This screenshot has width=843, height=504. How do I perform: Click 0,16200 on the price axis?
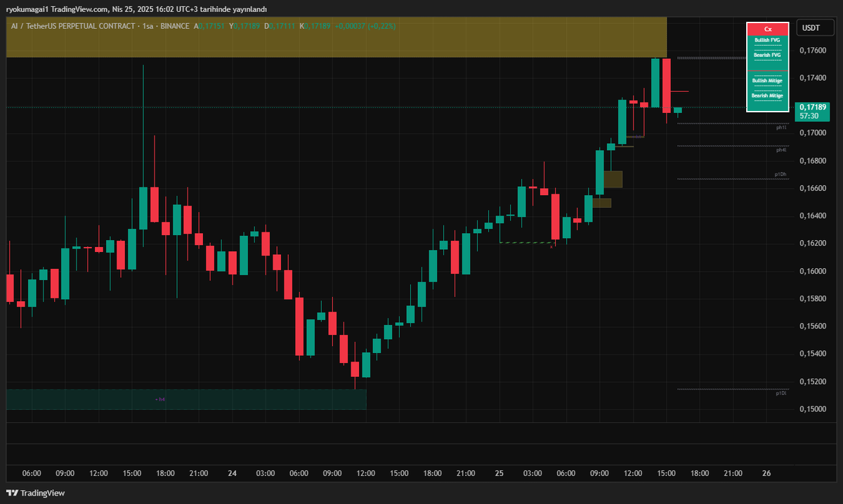813,244
